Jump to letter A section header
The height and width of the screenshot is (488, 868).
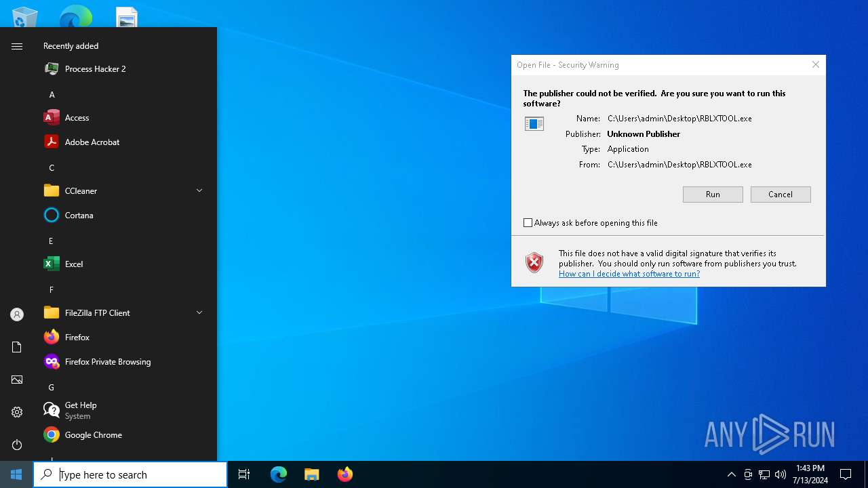[52, 94]
